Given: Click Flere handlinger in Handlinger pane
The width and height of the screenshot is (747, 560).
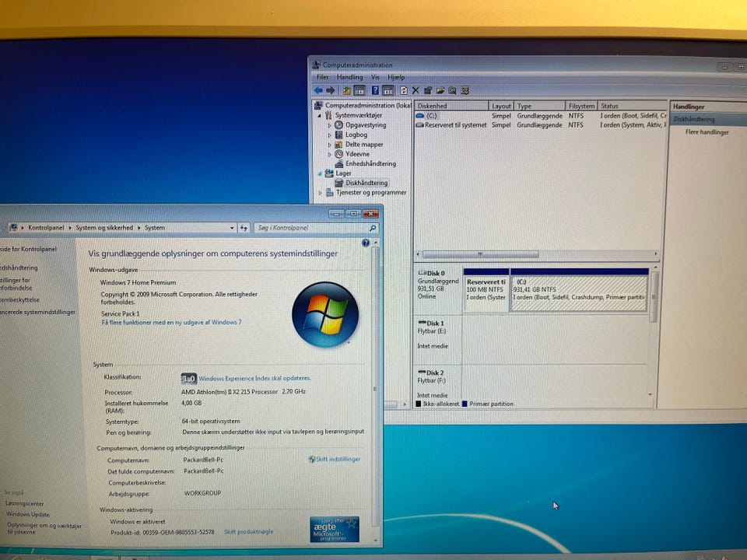Looking at the screenshot, I should 707,132.
